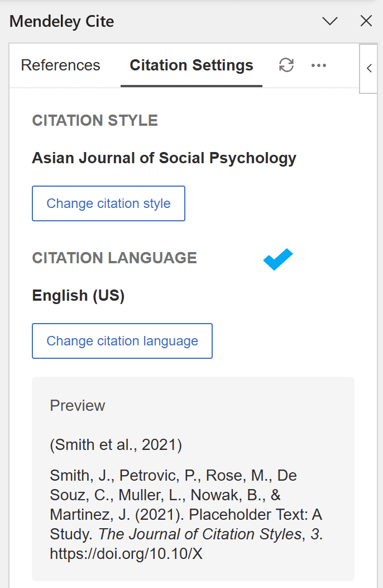Select the Citation Settings tab
Screen dimensions: 383x588
click(x=191, y=65)
